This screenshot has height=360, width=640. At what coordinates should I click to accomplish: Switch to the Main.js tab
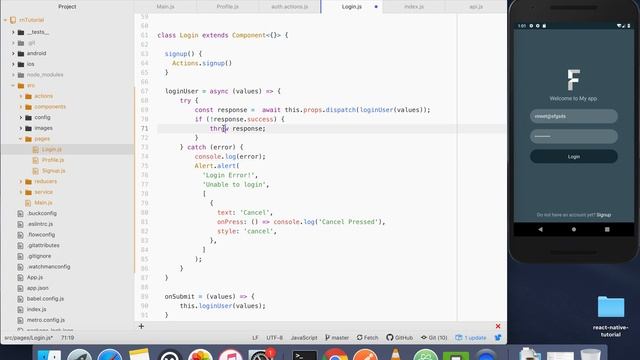[x=165, y=7]
